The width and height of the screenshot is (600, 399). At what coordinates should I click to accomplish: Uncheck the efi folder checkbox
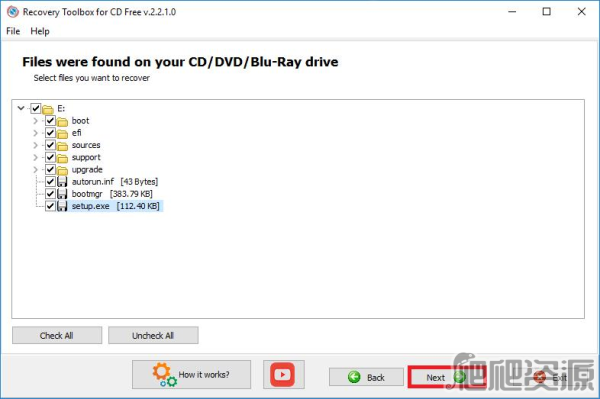point(50,133)
